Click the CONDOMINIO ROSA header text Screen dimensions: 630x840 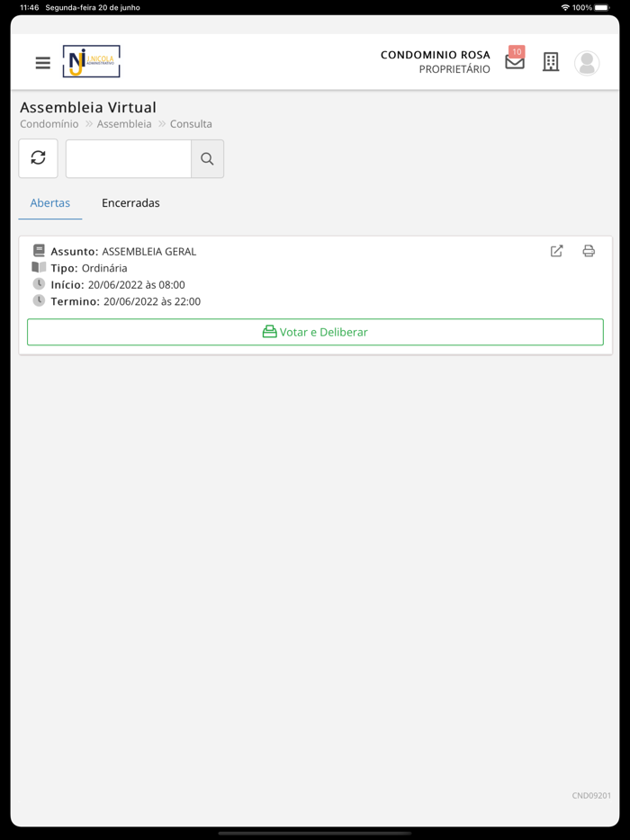coord(435,55)
